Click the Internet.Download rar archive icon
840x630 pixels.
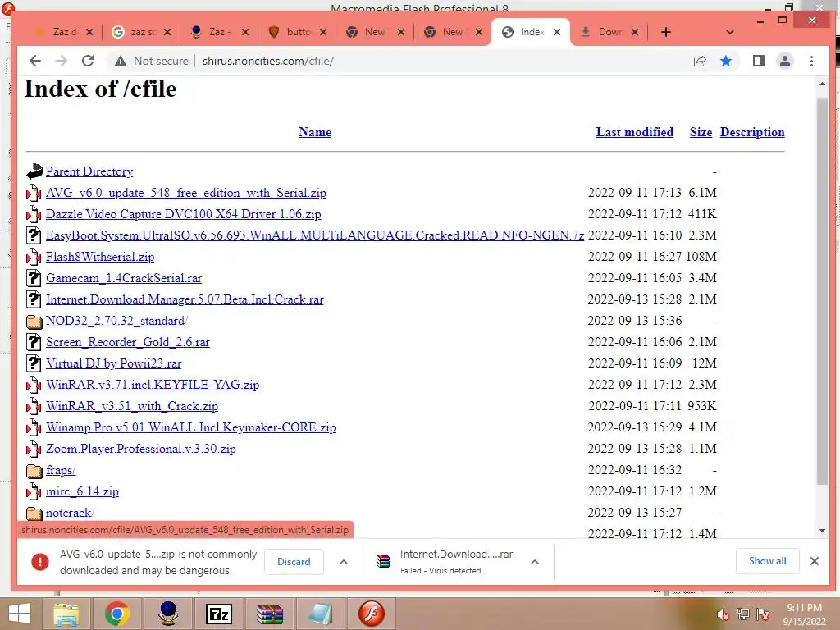383,561
